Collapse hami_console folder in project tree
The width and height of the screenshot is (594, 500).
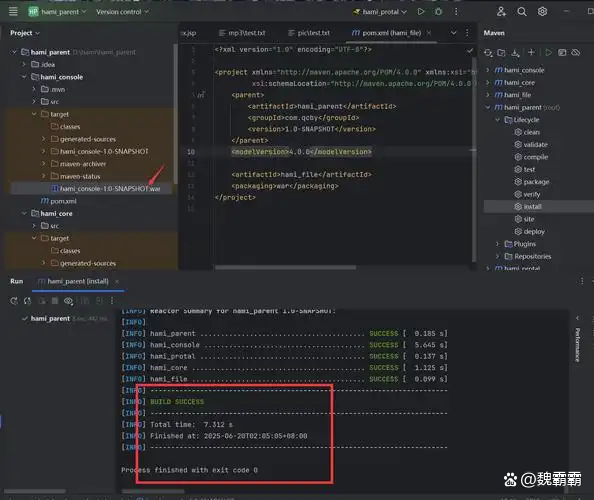tap(24, 77)
